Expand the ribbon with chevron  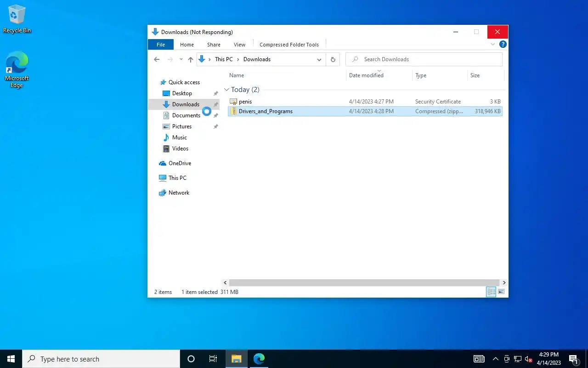(493, 45)
